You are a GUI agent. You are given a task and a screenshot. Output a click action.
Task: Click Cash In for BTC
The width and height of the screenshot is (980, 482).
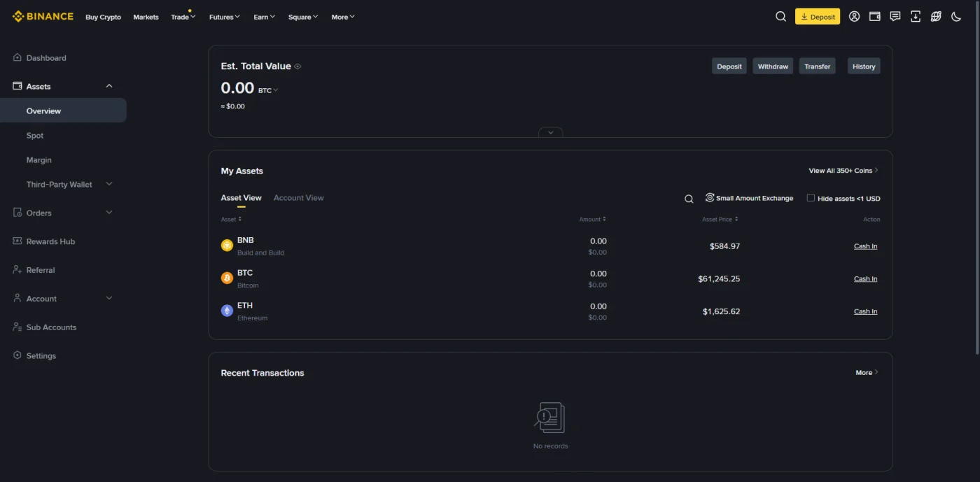[865, 278]
